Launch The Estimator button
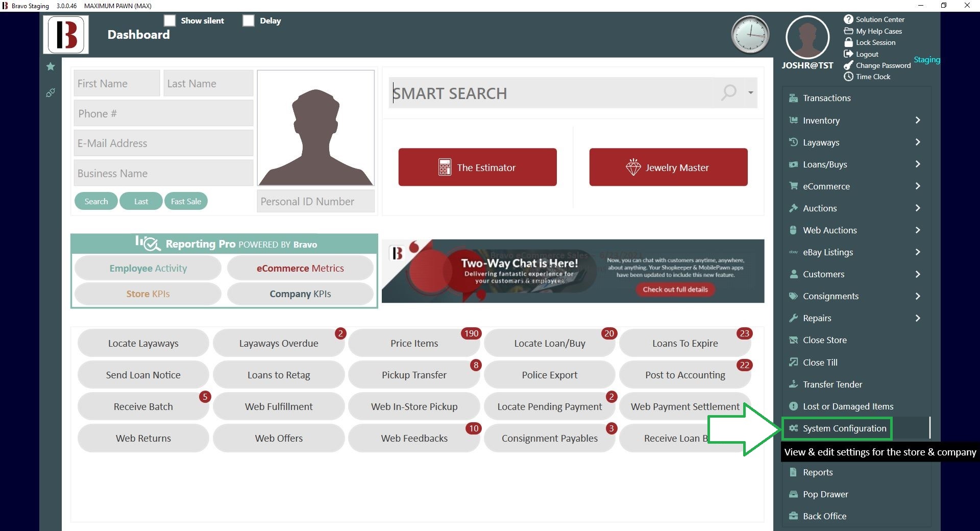This screenshot has width=980, height=531. point(477,167)
